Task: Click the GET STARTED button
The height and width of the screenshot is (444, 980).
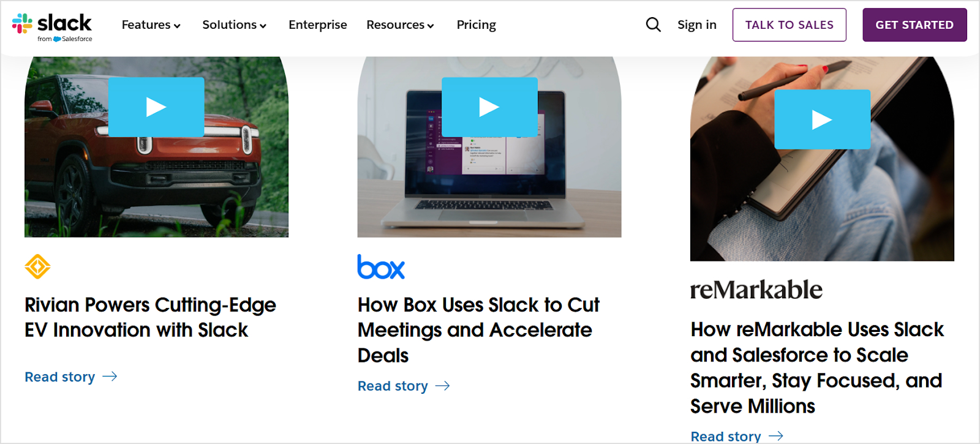Action: (x=914, y=24)
